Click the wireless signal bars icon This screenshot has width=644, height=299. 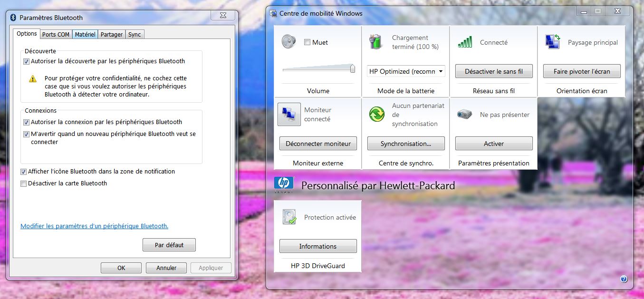click(465, 42)
